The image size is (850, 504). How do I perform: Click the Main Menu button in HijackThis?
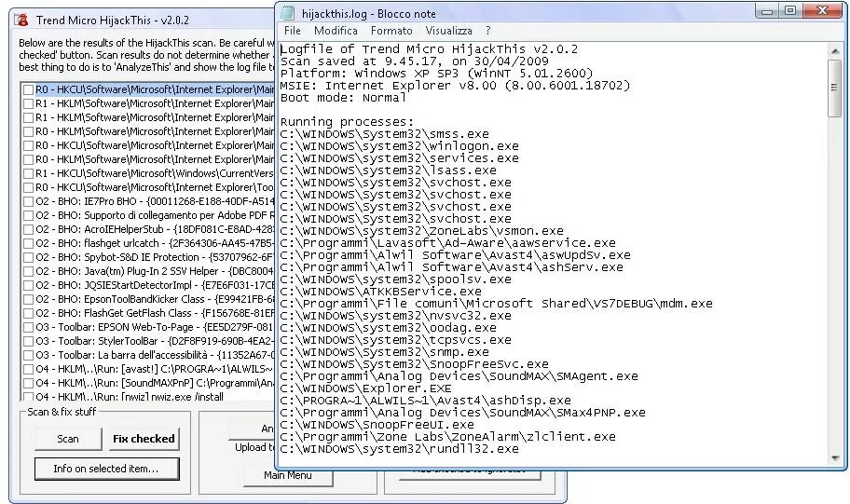tap(287, 475)
